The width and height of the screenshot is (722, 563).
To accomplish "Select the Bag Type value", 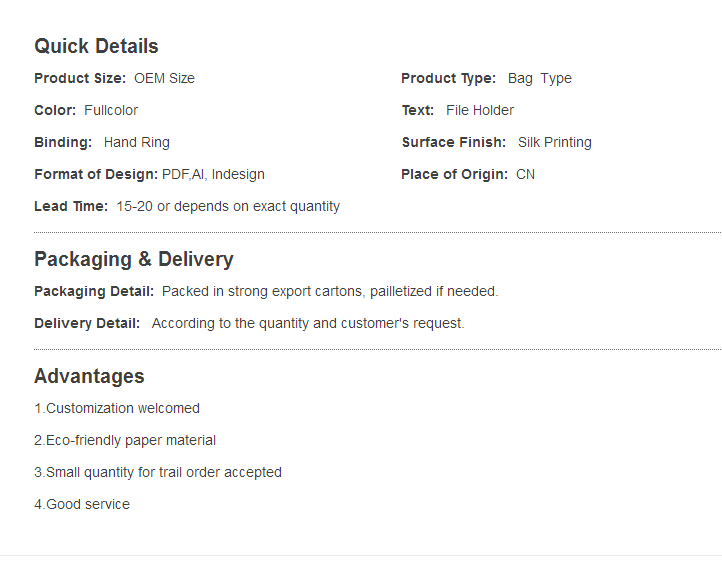I will [x=540, y=78].
